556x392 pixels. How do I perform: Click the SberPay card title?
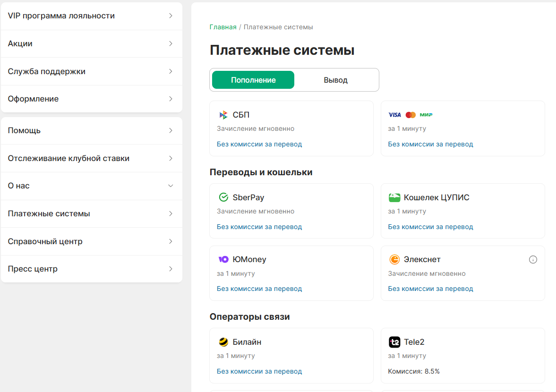248,197
